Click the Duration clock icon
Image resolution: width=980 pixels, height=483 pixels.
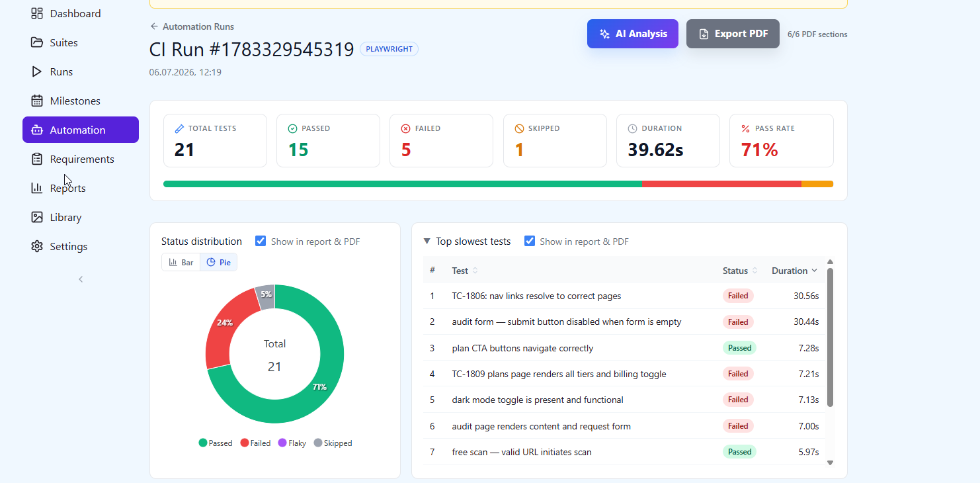(632, 128)
